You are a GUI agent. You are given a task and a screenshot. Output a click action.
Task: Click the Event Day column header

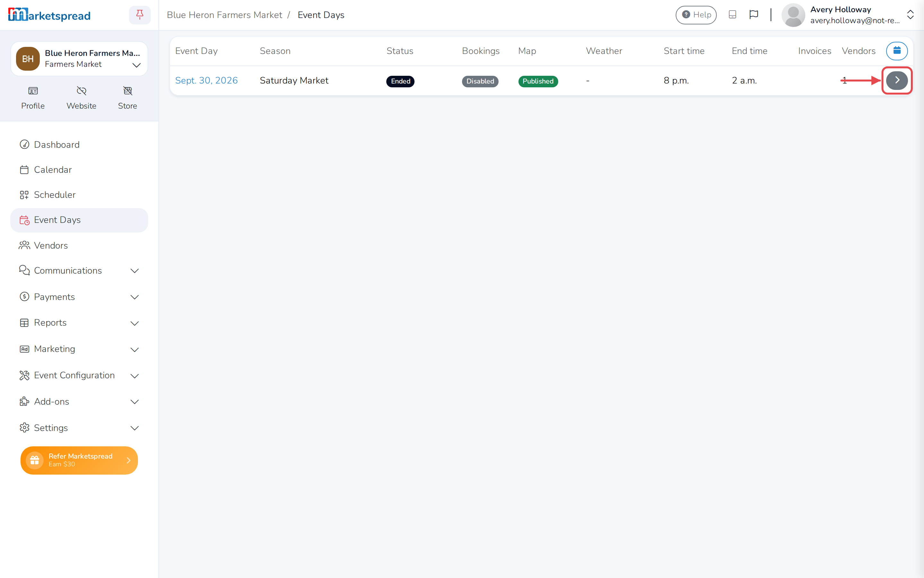196,51
